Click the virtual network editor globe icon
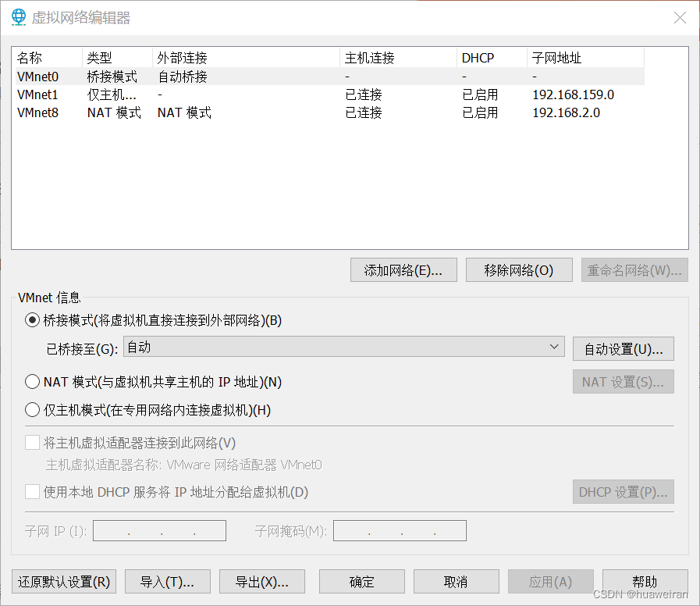Image resolution: width=700 pixels, height=606 pixels. [18, 17]
